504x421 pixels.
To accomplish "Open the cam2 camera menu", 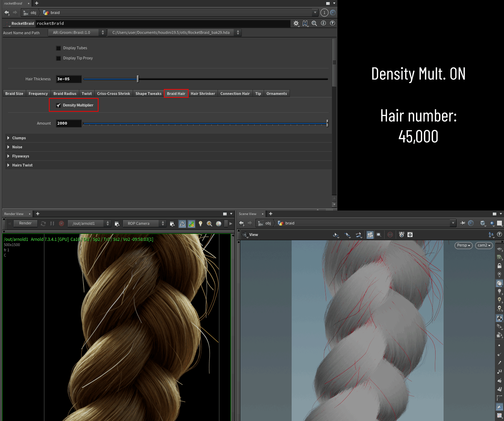I will point(484,245).
